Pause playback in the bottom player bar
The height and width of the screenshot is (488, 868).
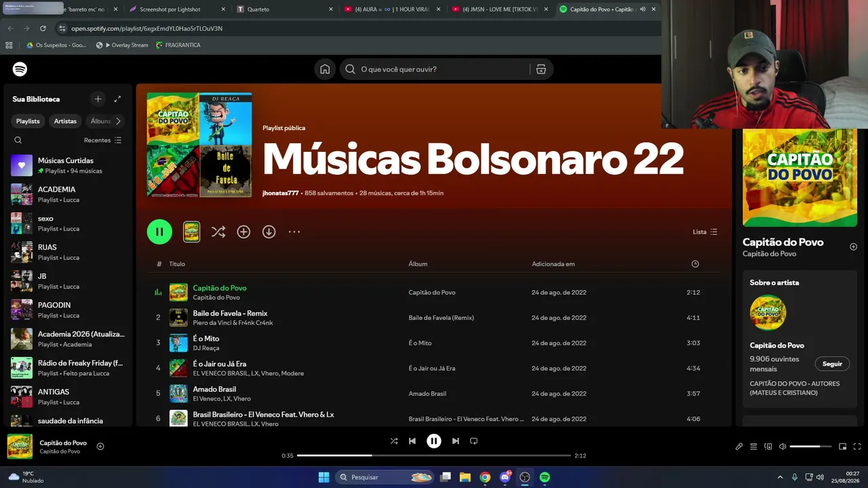434,441
